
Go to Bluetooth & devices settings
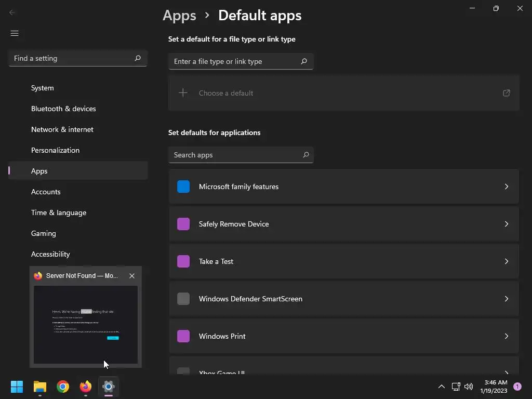tap(63, 109)
